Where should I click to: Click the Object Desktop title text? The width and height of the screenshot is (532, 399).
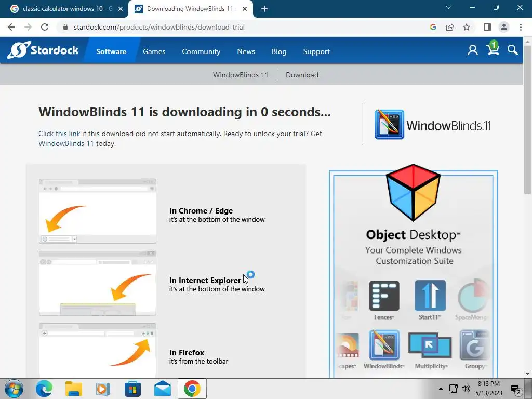[413, 235]
